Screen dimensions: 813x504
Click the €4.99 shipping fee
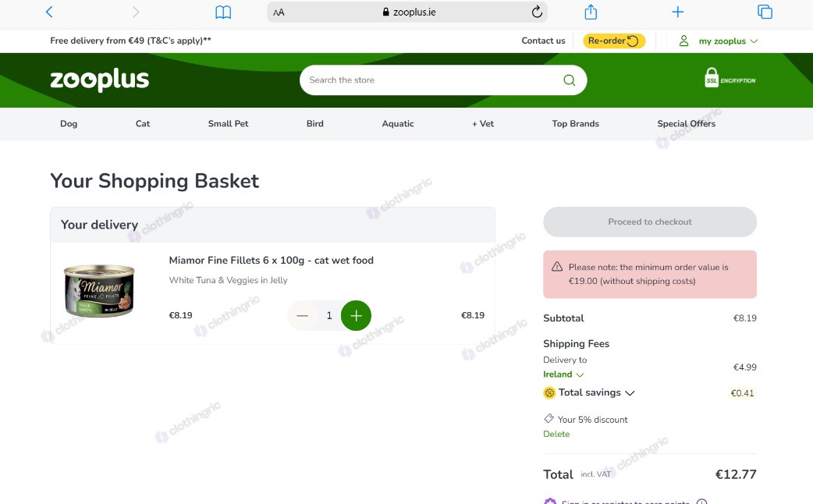pyautogui.click(x=744, y=367)
